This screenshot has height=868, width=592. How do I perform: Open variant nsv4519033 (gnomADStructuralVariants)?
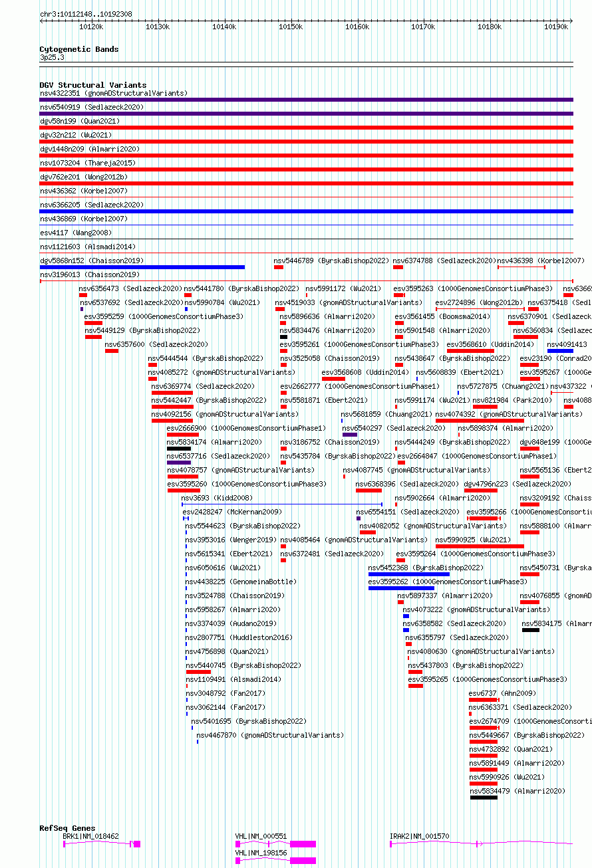[349, 303]
